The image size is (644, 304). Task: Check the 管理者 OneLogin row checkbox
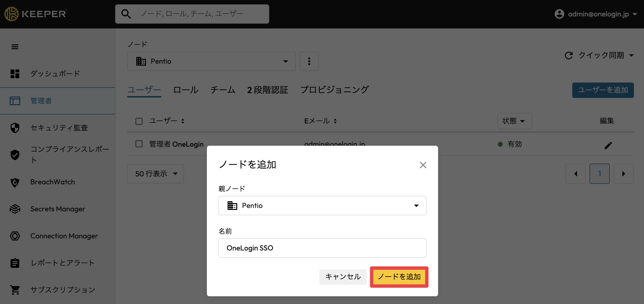click(139, 144)
